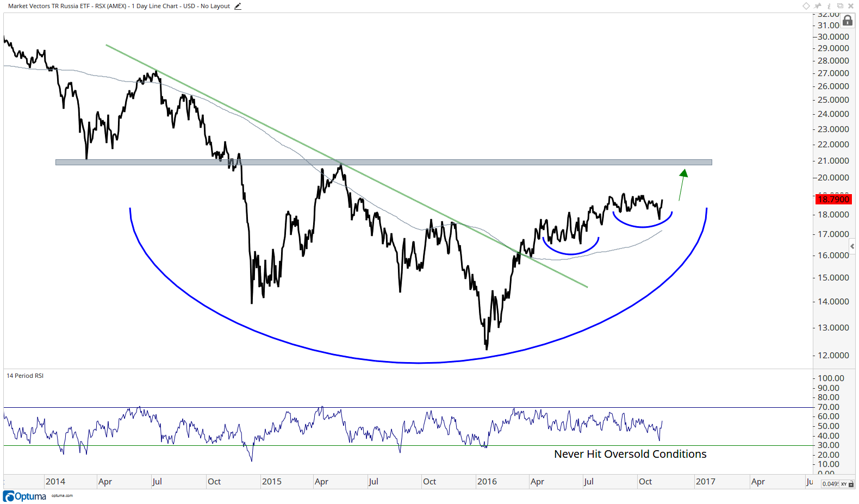
Task: Select the green dotted downtrend line
Action: [x=347, y=166]
